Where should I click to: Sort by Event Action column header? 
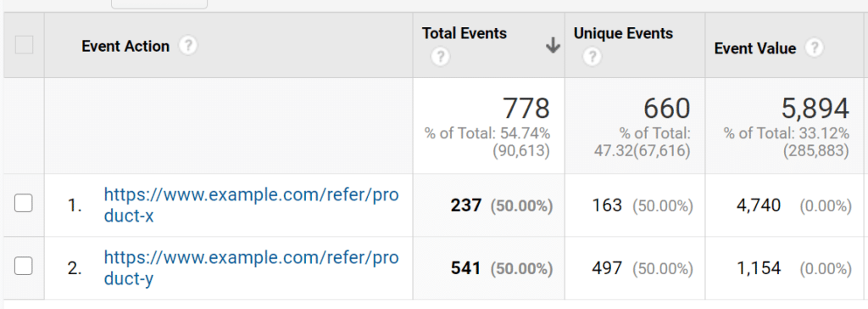(125, 46)
